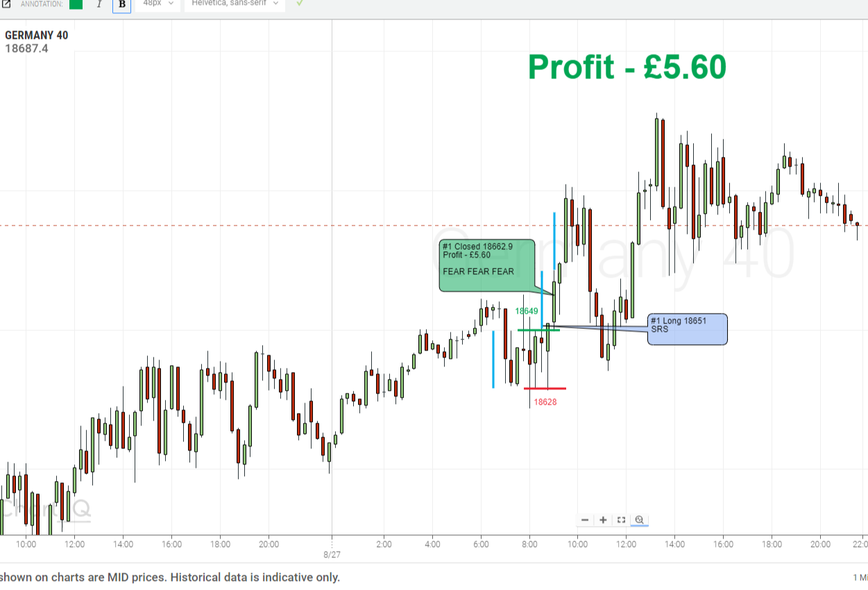
Task: Toggle bold text formatting
Action: [122, 4]
